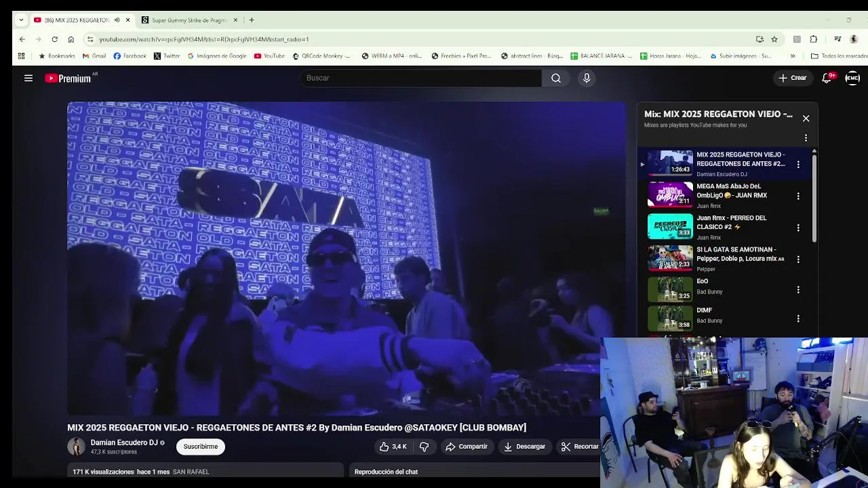Open options for PERREO DEL CLASICO #2
868x488 pixels.
798,228
